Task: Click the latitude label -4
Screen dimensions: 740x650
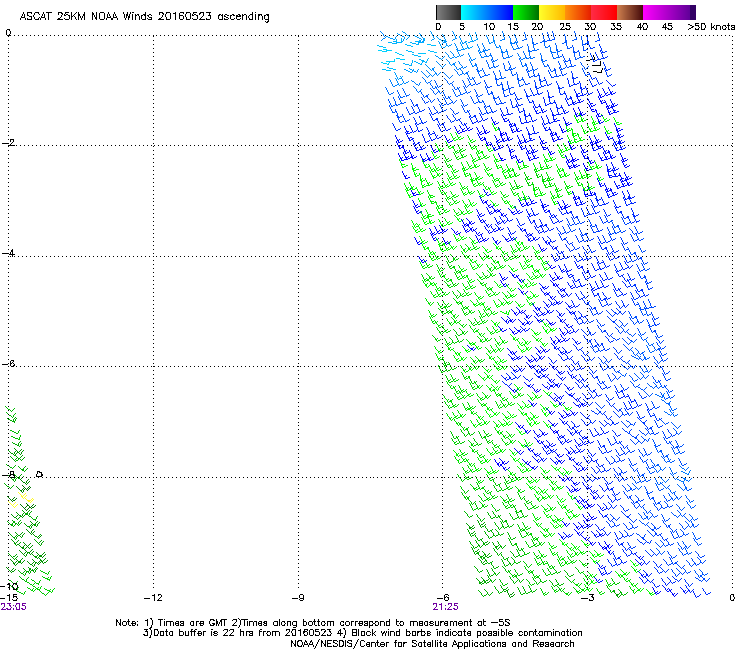Action: pyautogui.click(x=8, y=253)
